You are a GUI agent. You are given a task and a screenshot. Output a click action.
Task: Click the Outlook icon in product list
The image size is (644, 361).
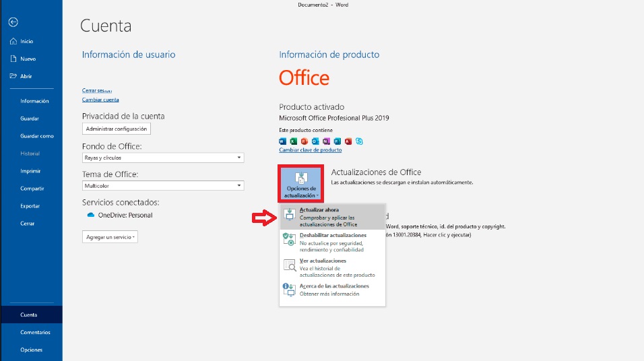point(315,141)
